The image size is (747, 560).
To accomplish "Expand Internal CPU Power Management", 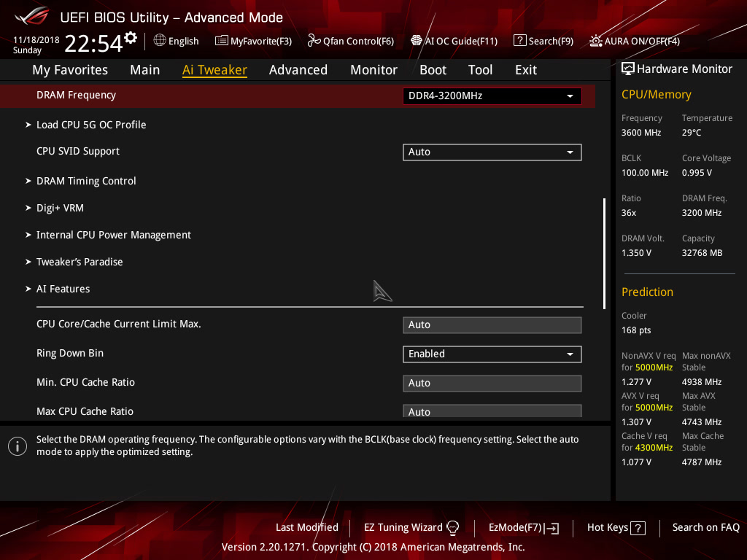I will tap(113, 235).
